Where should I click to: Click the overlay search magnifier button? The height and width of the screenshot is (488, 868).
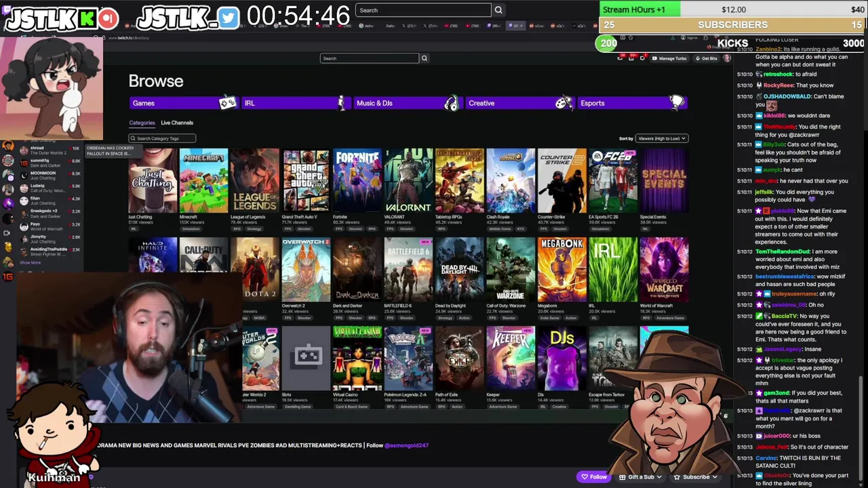tap(498, 10)
